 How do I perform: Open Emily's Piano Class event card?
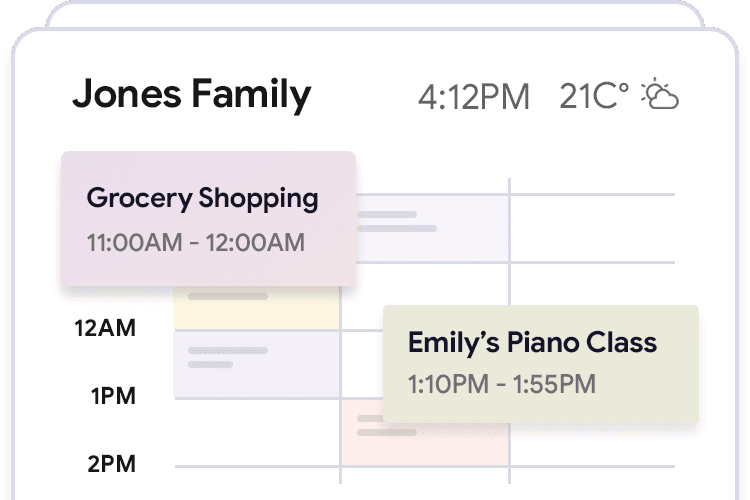(541, 364)
